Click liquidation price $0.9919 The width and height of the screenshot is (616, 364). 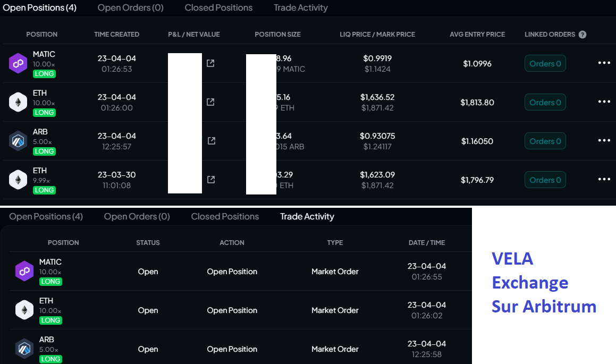coord(377,58)
